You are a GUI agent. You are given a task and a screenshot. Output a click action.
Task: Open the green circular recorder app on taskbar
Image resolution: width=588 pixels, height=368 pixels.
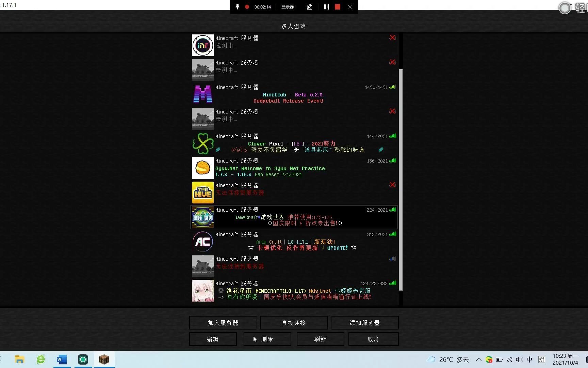pyautogui.click(x=83, y=359)
